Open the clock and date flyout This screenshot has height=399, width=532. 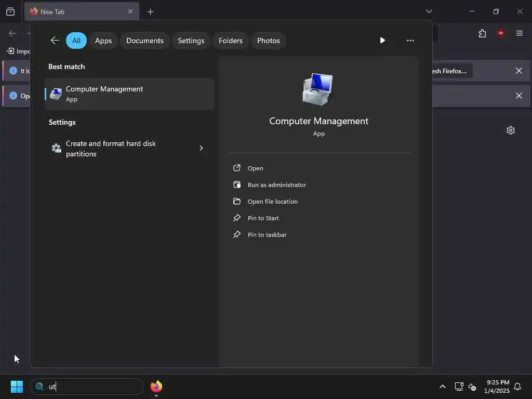[497, 387]
